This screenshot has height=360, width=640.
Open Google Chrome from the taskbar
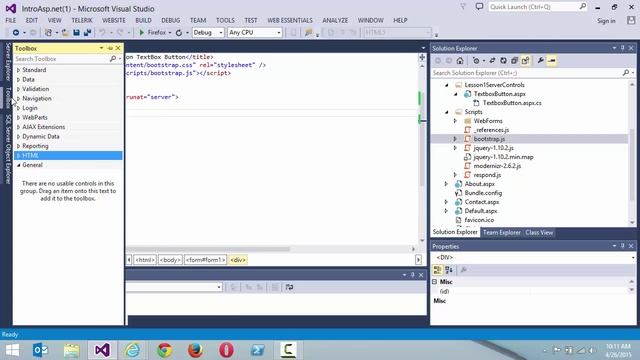click(164, 350)
